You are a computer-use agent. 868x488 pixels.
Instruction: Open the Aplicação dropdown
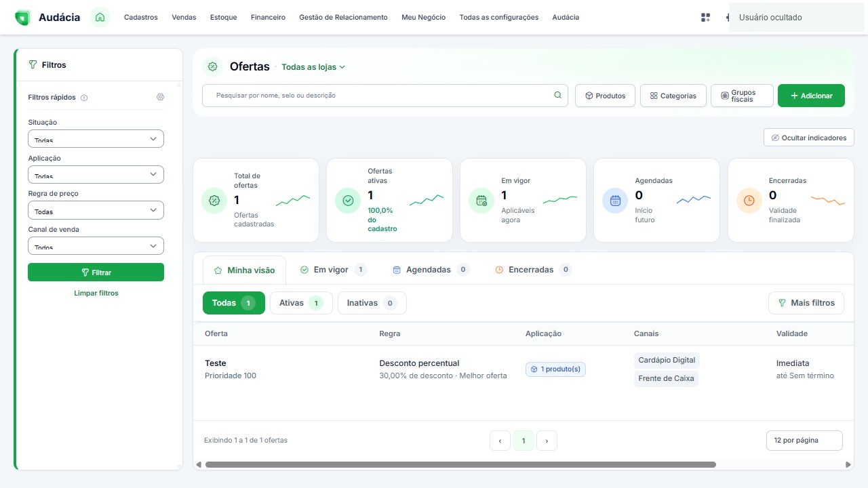[96, 174]
